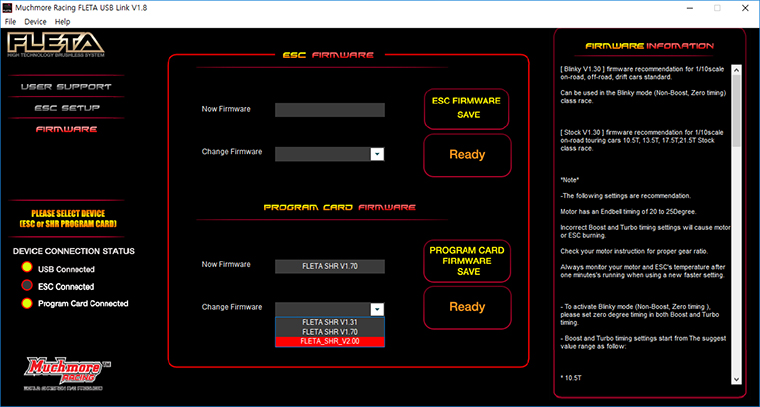Click the Program Card Now Firmware field

[330, 266]
